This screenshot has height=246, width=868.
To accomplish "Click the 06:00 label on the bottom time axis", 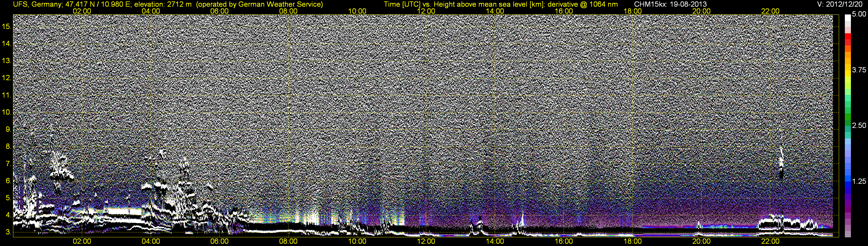I will click(x=219, y=241).
